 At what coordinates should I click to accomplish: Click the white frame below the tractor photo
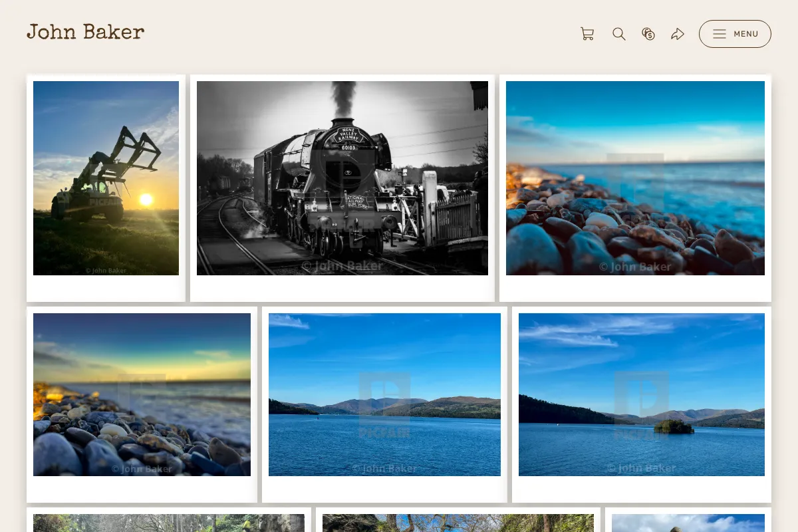tap(106, 289)
